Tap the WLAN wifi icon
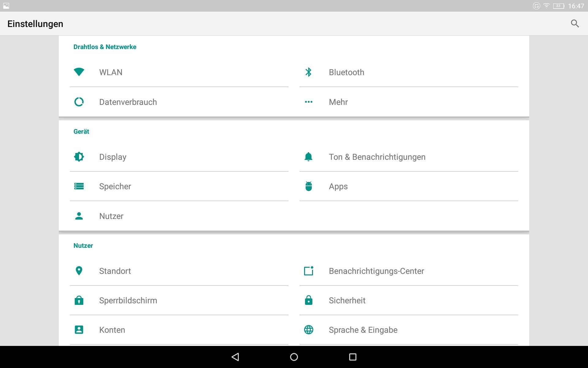 pyautogui.click(x=79, y=72)
